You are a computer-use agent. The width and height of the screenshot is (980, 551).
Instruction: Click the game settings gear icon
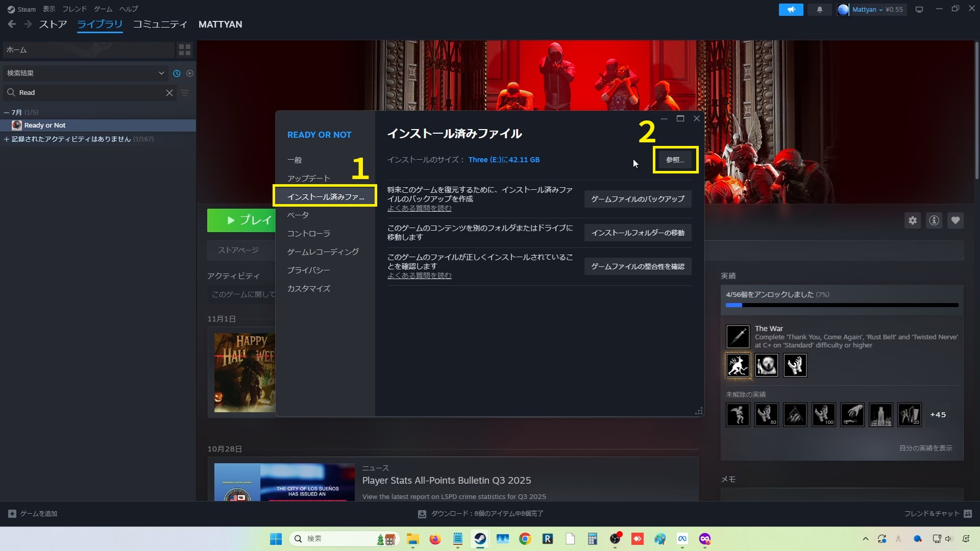tap(913, 220)
